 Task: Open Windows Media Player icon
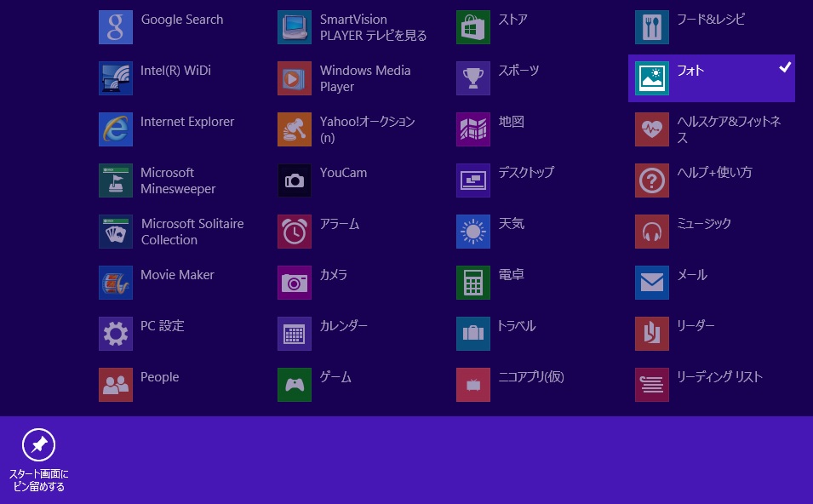pos(295,78)
